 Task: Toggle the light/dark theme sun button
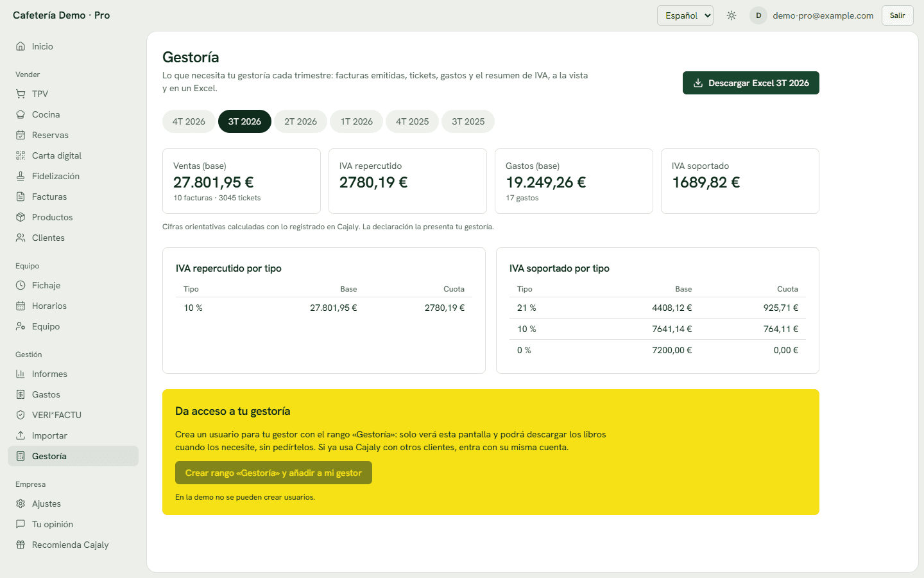732,15
